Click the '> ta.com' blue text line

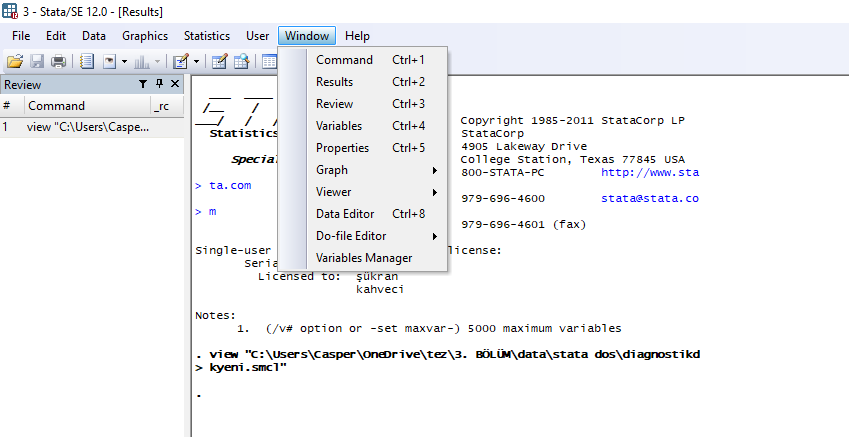(x=223, y=186)
